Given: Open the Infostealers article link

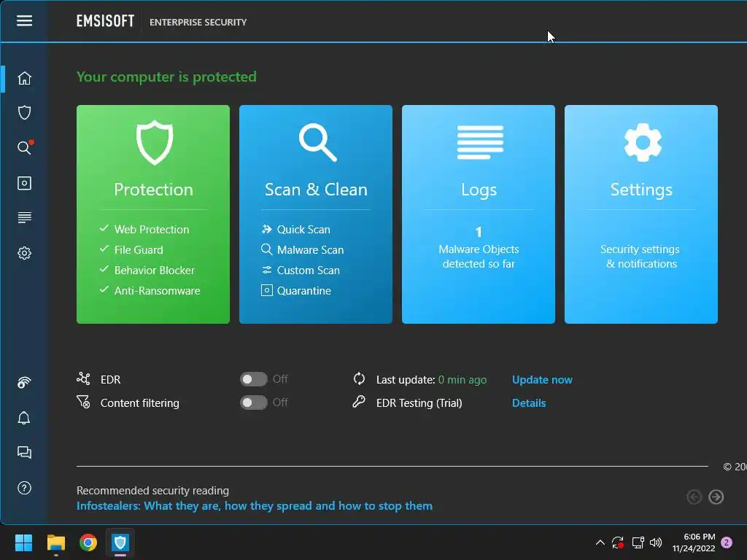Looking at the screenshot, I should coord(255,506).
